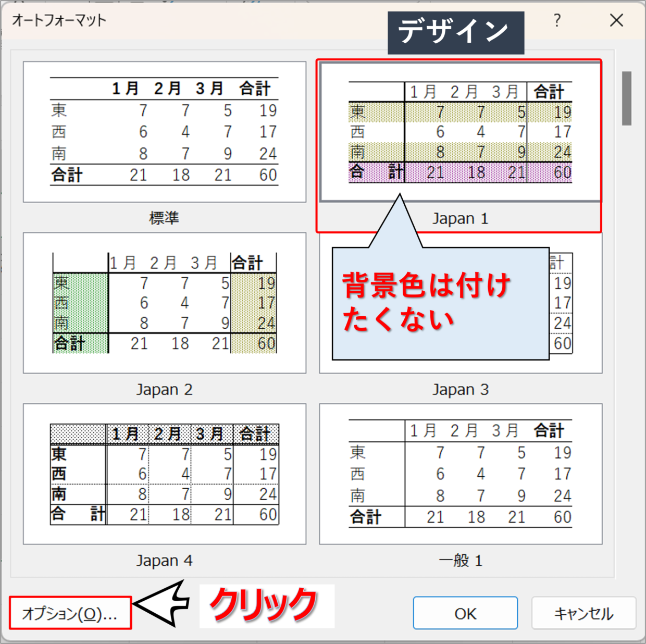Click the Japan 2 caption text
Image resolution: width=646 pixels, height=644 pixels.
click(164, 389)
